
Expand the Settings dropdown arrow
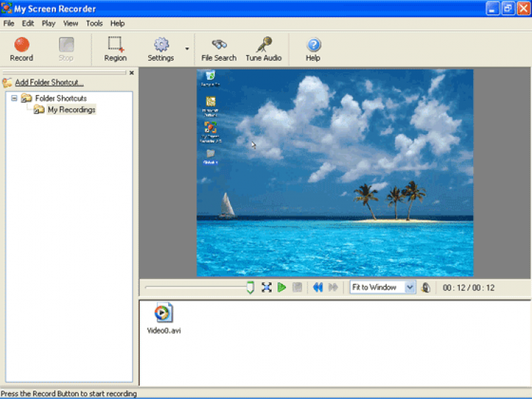pos(187,49)
